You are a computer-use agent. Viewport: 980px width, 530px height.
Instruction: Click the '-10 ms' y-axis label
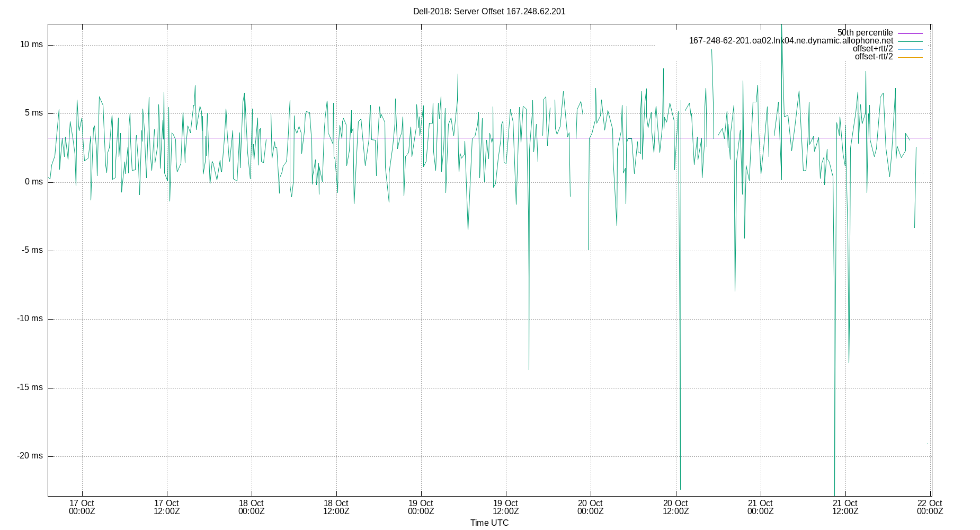tap(30, 319)
